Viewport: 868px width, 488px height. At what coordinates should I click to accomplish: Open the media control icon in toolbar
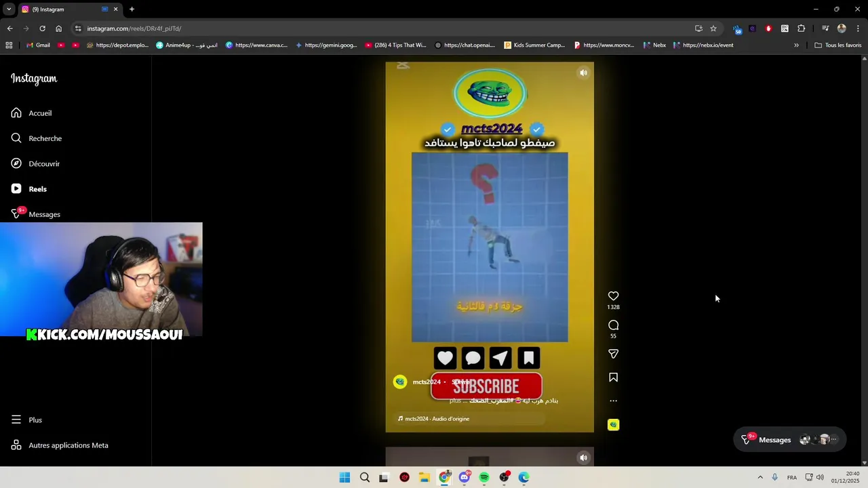[x=825, y=28]
